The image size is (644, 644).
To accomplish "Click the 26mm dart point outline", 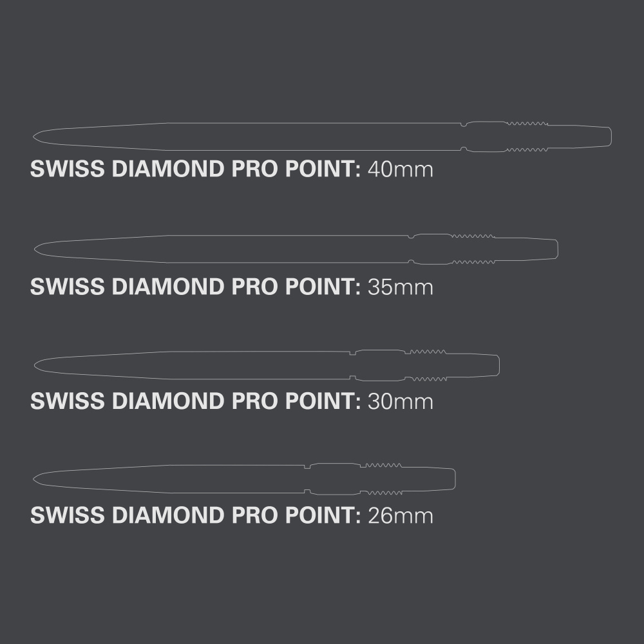I will pos(193,478).
